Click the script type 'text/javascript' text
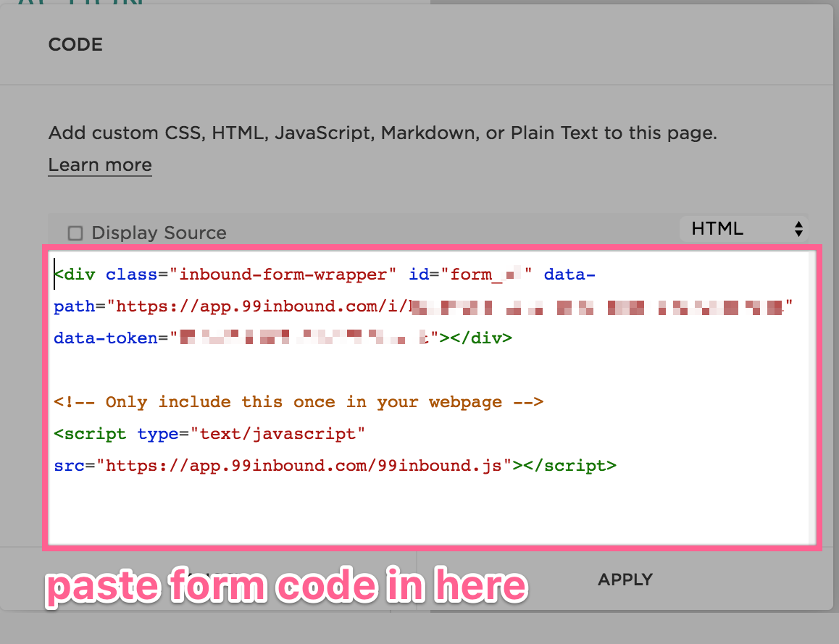 [277, 434]
